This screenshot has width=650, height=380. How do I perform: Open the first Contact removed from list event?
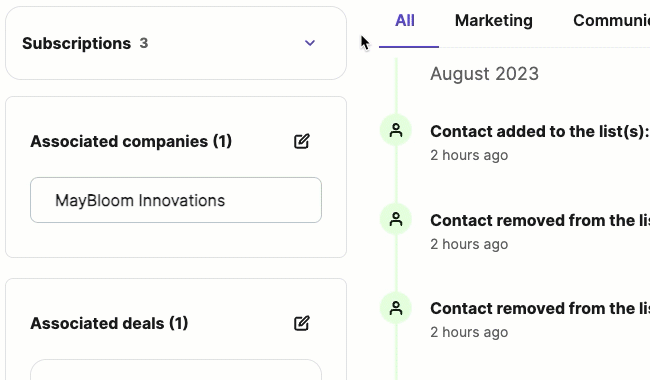click(x=540, y=220)
